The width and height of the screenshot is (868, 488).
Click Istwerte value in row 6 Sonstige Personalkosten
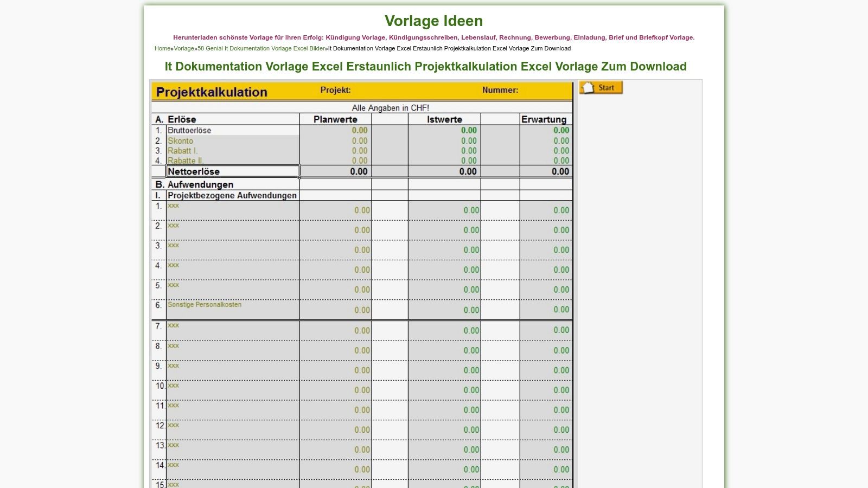471,310
